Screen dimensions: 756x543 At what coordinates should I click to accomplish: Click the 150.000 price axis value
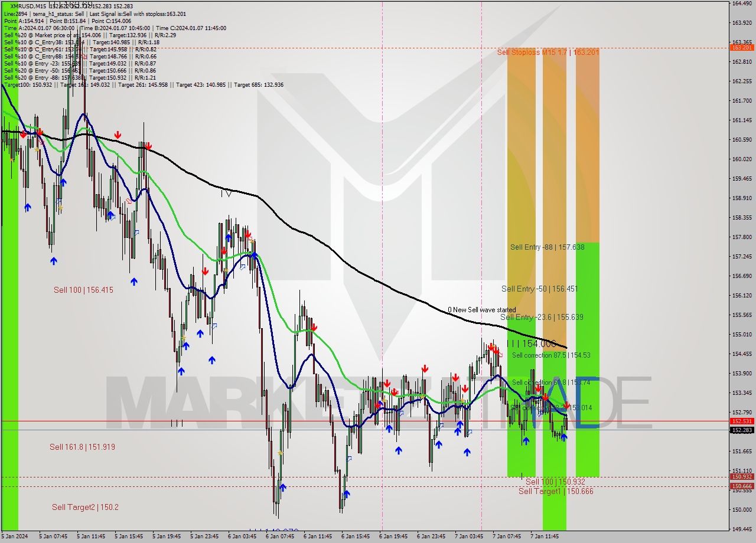coord(742,509)
